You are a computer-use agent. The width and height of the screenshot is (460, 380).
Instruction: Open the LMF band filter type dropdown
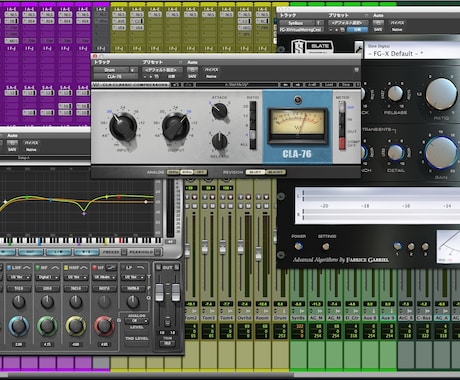[x=19, y=277]
